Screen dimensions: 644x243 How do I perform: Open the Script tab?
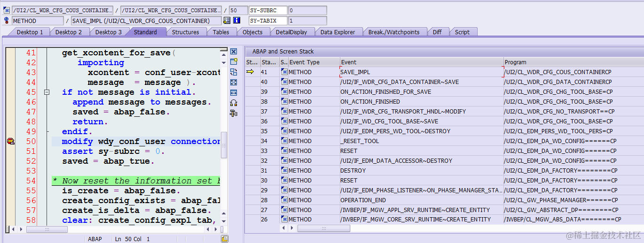(462, 32)
